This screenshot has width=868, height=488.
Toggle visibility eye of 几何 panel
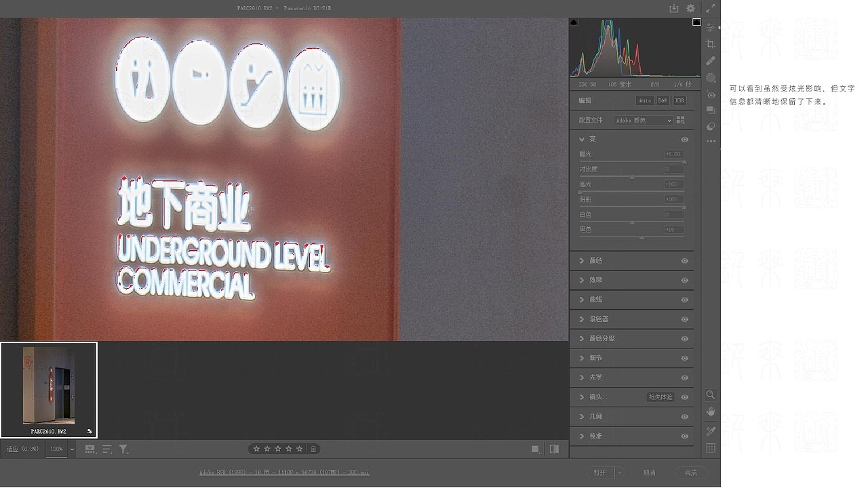tap(685, 417)
